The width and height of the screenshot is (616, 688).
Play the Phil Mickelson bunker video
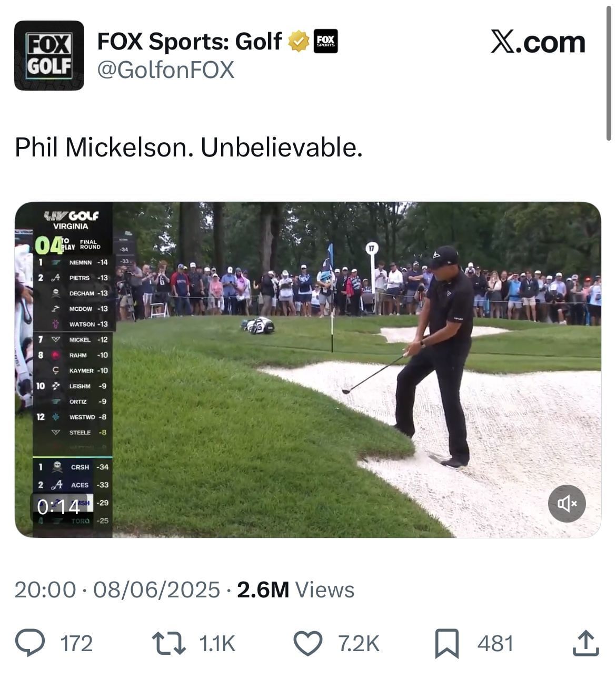click(308, 370)
